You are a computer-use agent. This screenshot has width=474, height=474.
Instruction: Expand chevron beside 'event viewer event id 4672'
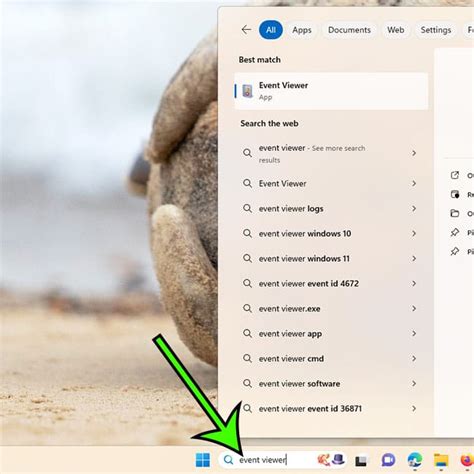[414, 284]
